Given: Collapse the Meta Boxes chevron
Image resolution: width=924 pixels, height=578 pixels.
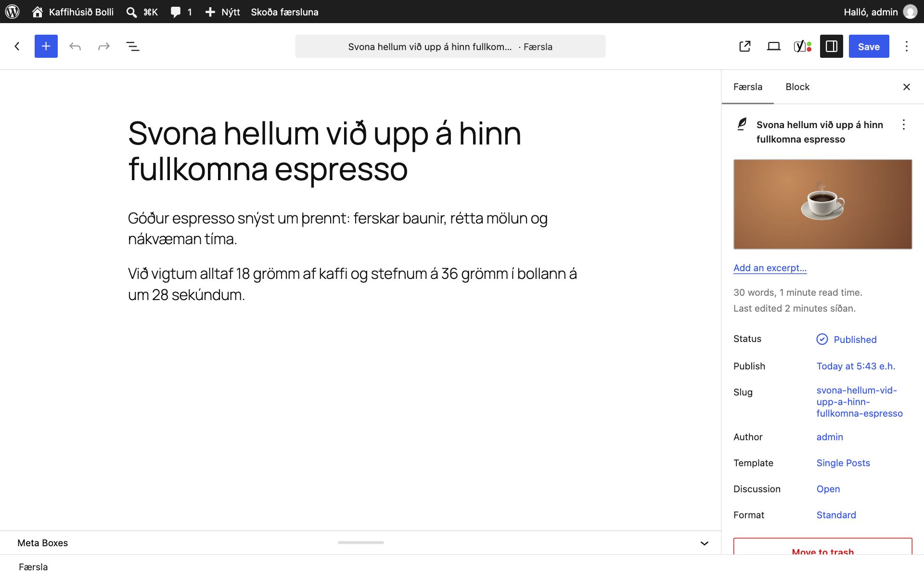Looking at the screenshot, I should click(705, 543).
